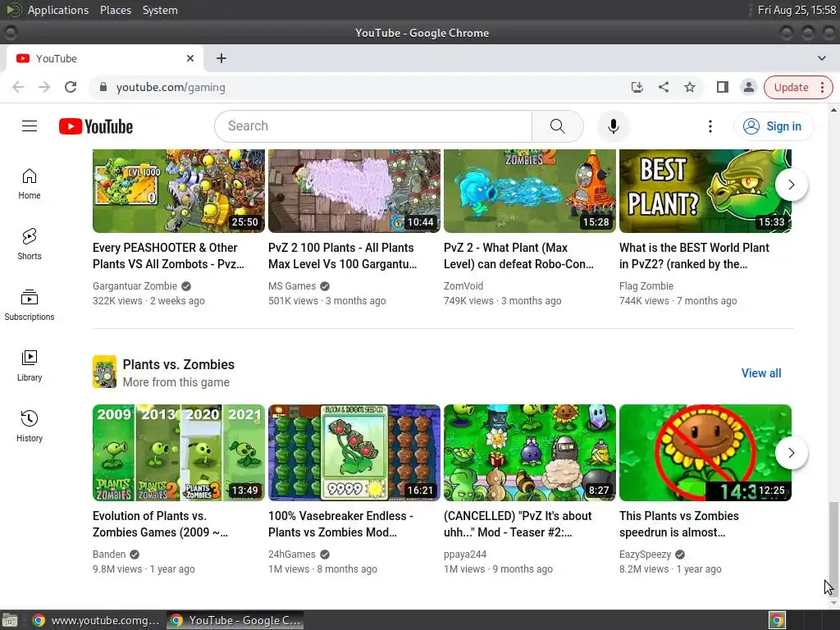Play speedrun 12:25 video thumbnail
This screenshot has height=630, width=840.
(705, 453)
